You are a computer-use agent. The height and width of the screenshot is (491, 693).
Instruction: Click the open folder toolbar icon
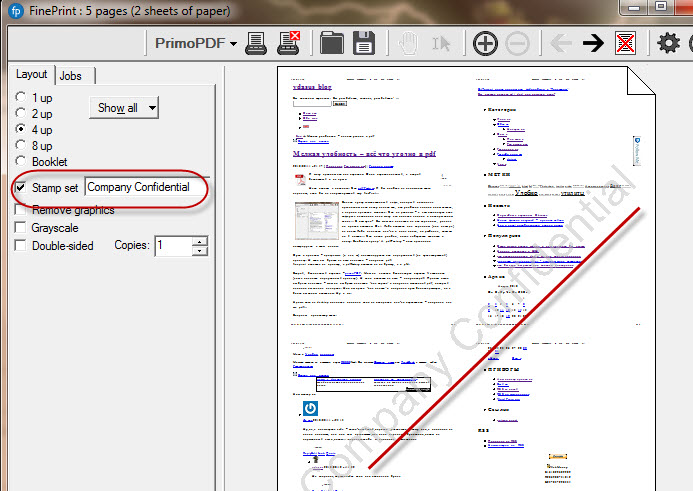click(x=332, y=43)
